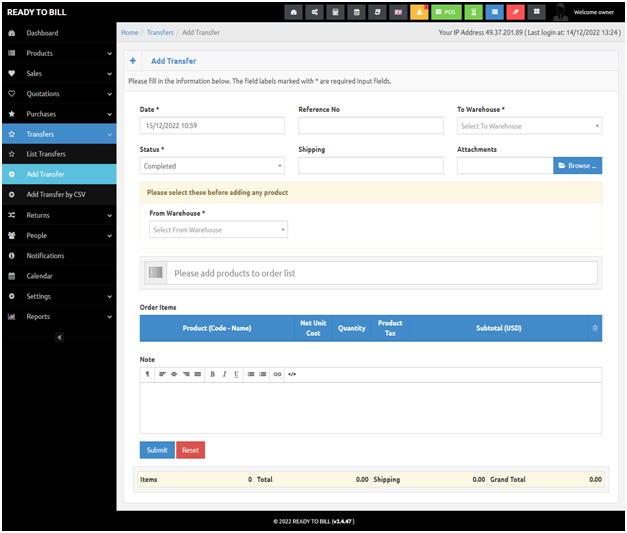The image size is (627, 533).
Task: Expand the People sidebar menu
Action: tap(59, 236)
